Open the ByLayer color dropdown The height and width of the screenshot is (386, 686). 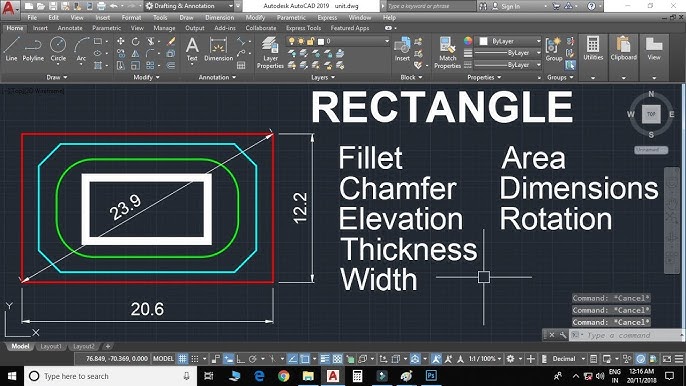510,41
